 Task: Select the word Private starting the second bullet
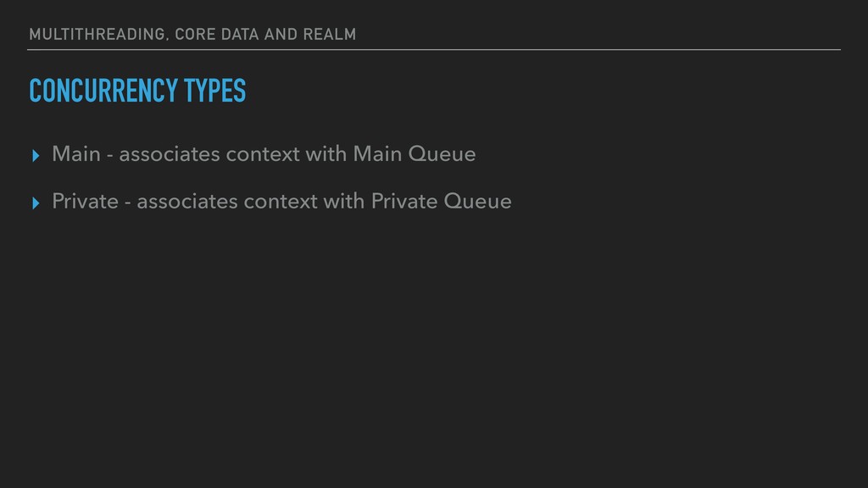click(86, 202)
